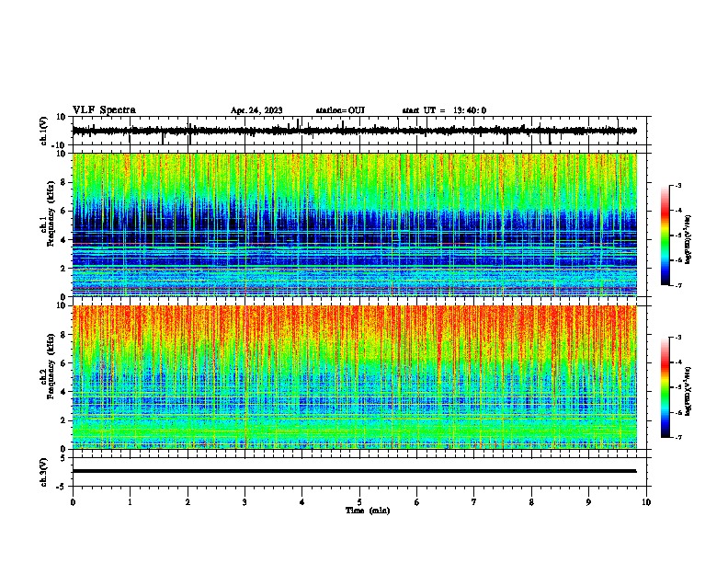728x563 pixels.
Task: Click the "3" tick label on time axis
Action: [x=245, y=502]
